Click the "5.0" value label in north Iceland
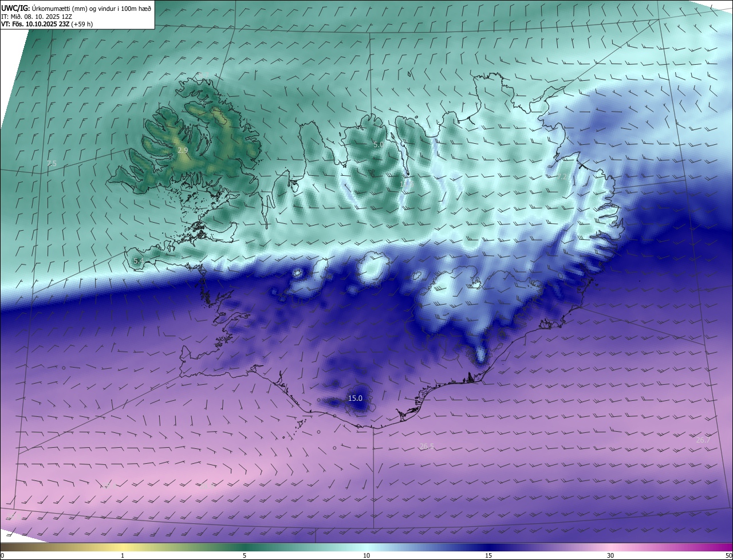 [x=379, y=145]
